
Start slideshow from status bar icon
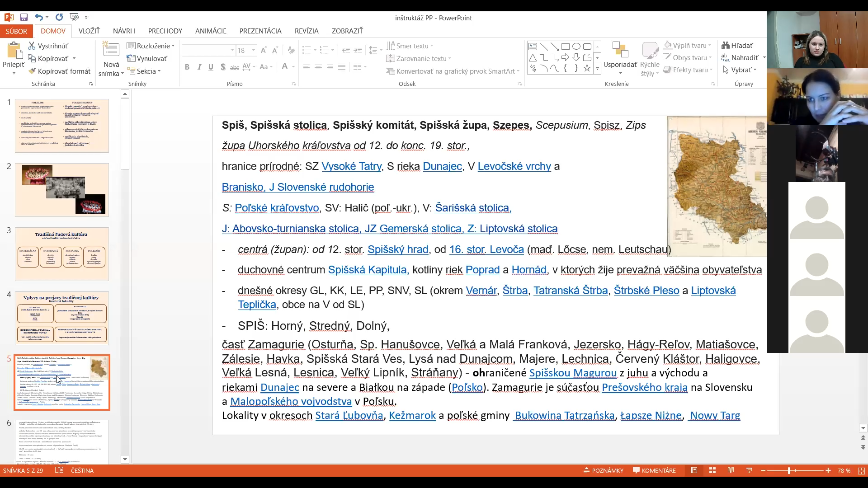click(x=749, y=470)
